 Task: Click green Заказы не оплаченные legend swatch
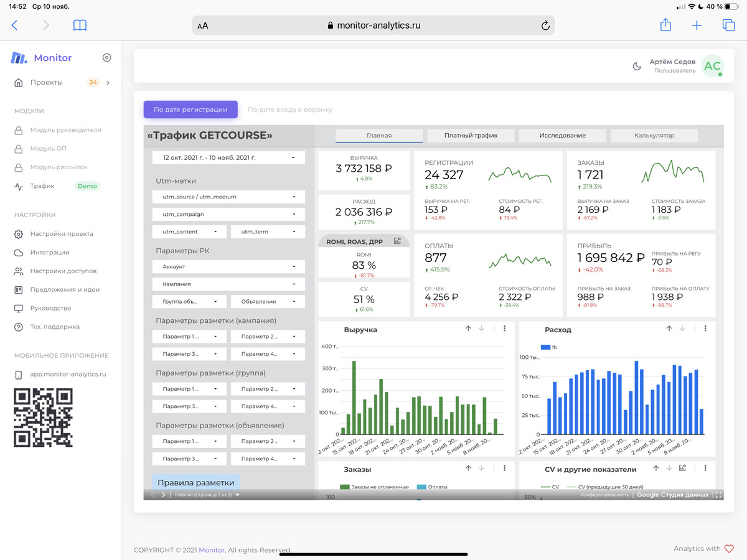[x=344, y=487]
